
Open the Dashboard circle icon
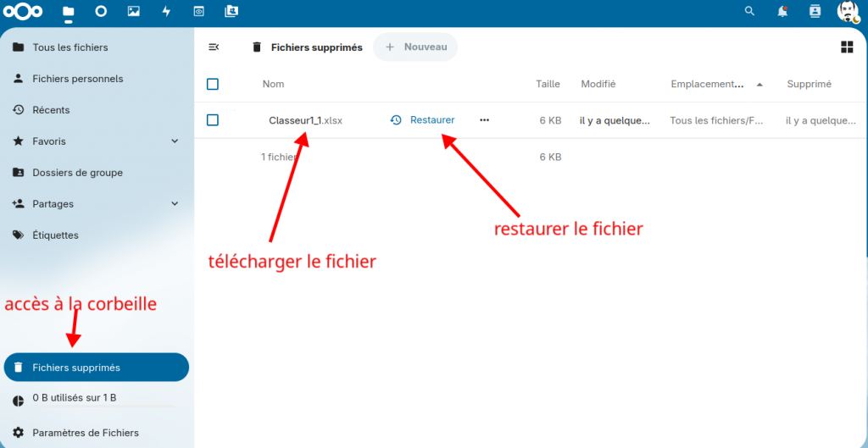coord(101,11)
